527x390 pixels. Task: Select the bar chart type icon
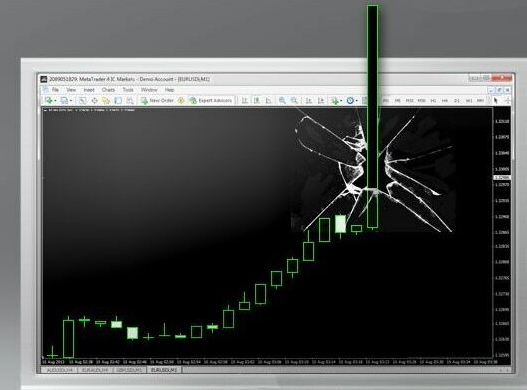(x=245, y=100)
